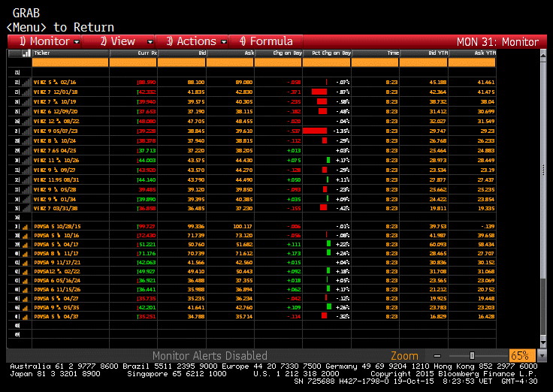This screenshot has height=392, width=553.
Task: Open chart icon for PDVSA12 02/22 row
Action: 25,272
